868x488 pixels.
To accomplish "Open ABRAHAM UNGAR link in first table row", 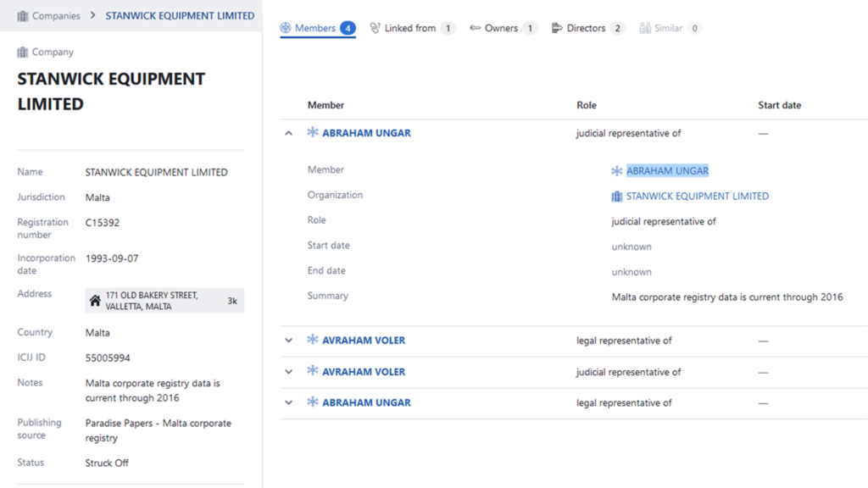I will (x=366, y=133).
